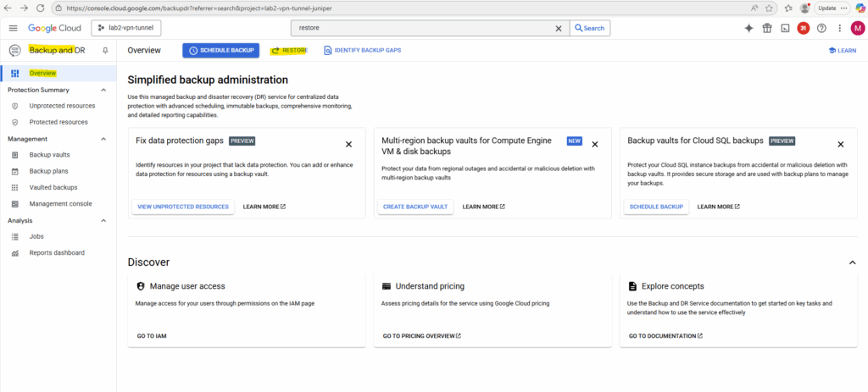Viewport: 868px width, 392px height.
Task: Select Backup vaults in sidebar
Action: coord(49,155)
